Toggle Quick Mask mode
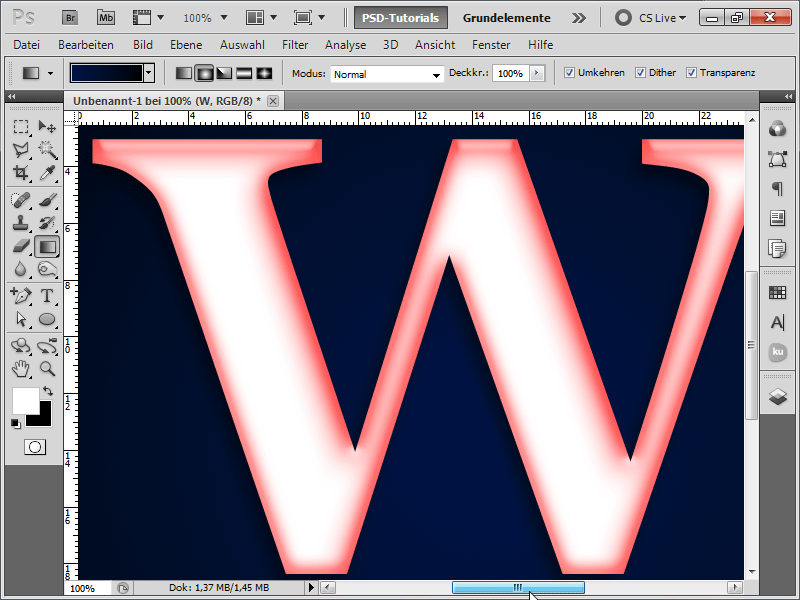This screenshot has width=800, height=600. 35,447
